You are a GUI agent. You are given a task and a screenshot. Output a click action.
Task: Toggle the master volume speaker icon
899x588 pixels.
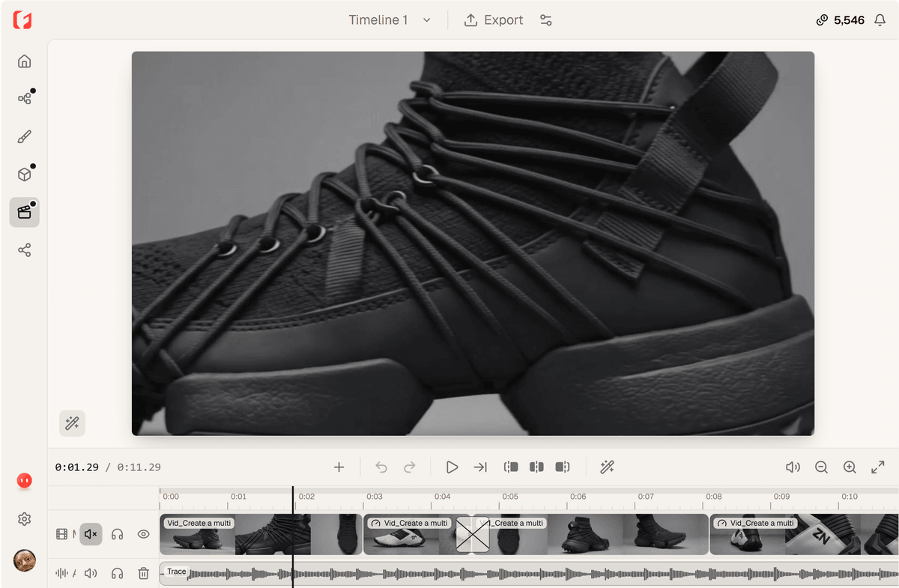tap(793, 467)
